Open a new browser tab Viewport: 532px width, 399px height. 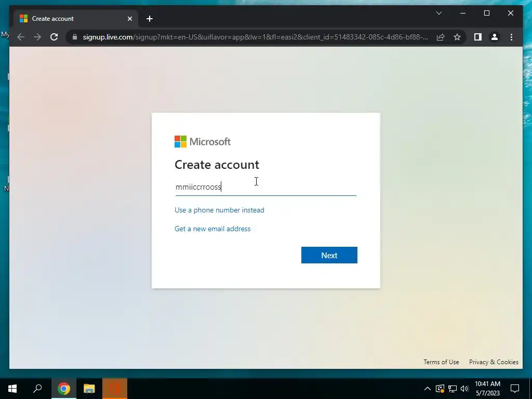point(150,19)
